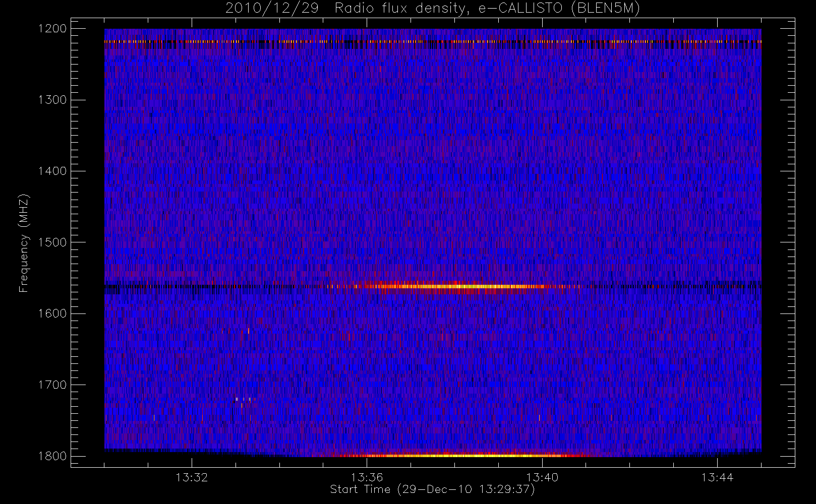Click the 13:32 time tick label
The height and width of the screenshot is (504, 816).
click(192, 477)
